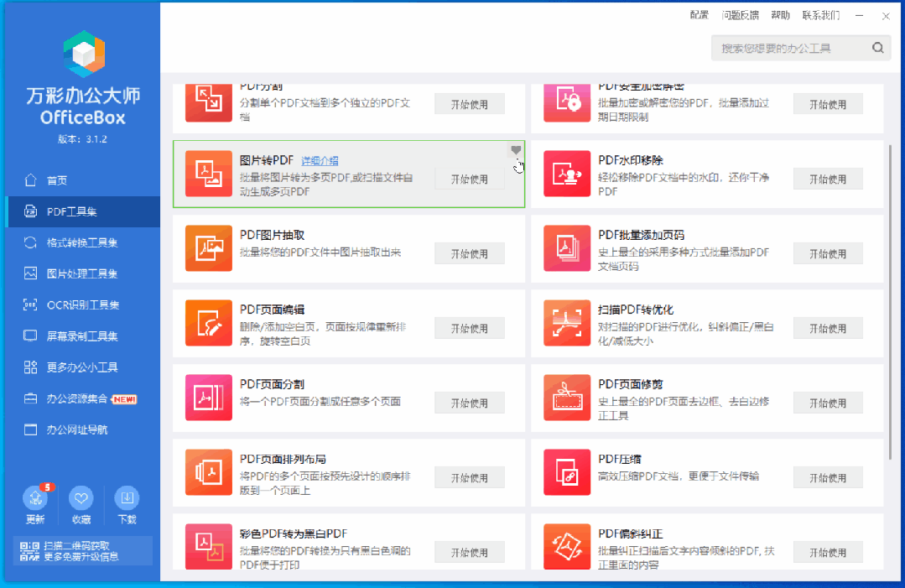905x588 pixels.
Task: Click 开始使用 for PDF压缩
Action: pos(828,478)
